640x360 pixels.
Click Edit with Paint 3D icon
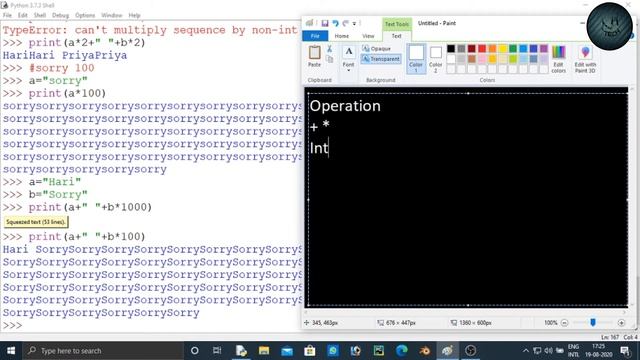click(x=585, y=59)
